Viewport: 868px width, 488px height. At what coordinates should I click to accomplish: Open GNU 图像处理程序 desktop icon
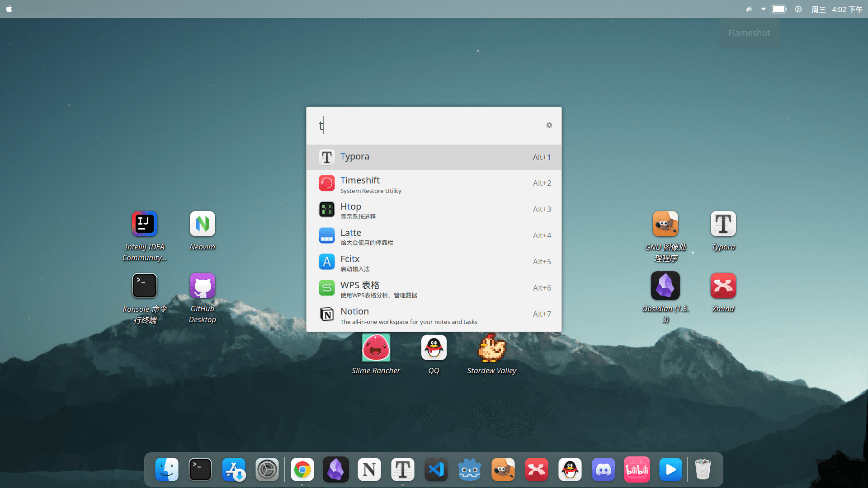click(665, 236)
